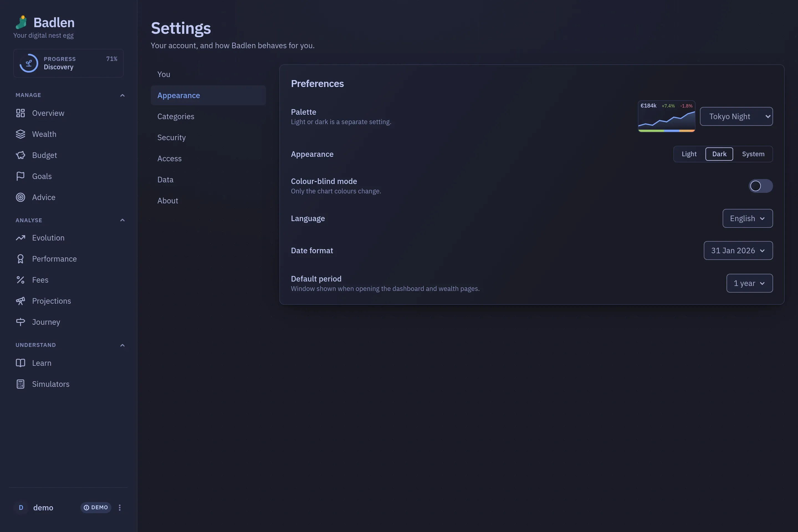Click the Colour-blind mode label

[324, 181]
